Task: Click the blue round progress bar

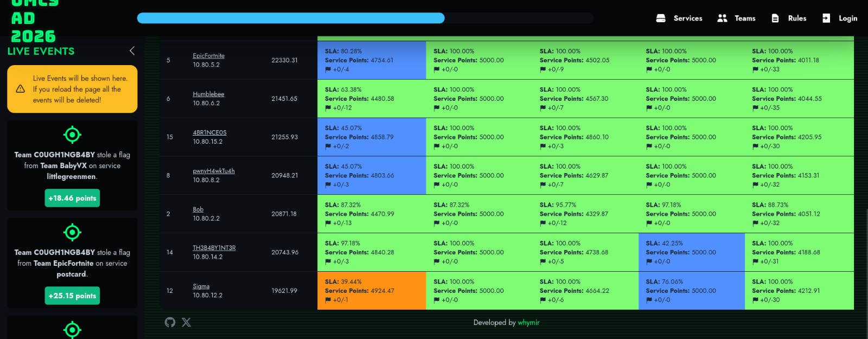Action: click(x=291, y=18)
